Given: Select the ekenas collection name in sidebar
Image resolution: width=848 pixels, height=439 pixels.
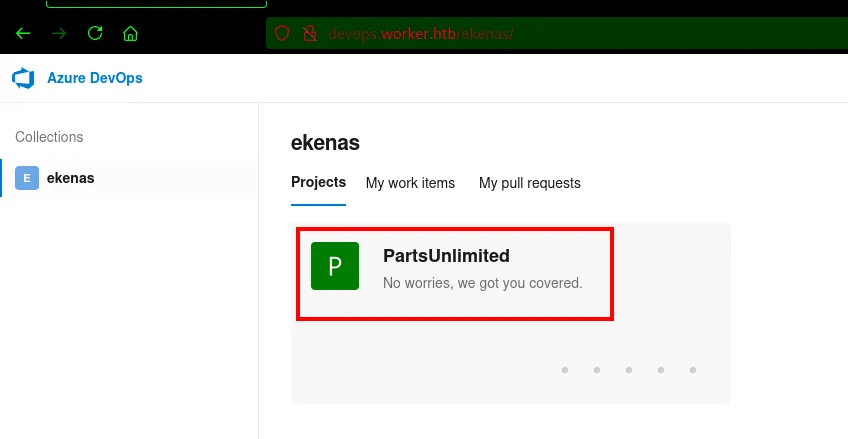Looking at the screenshot, I should [71, 178].
